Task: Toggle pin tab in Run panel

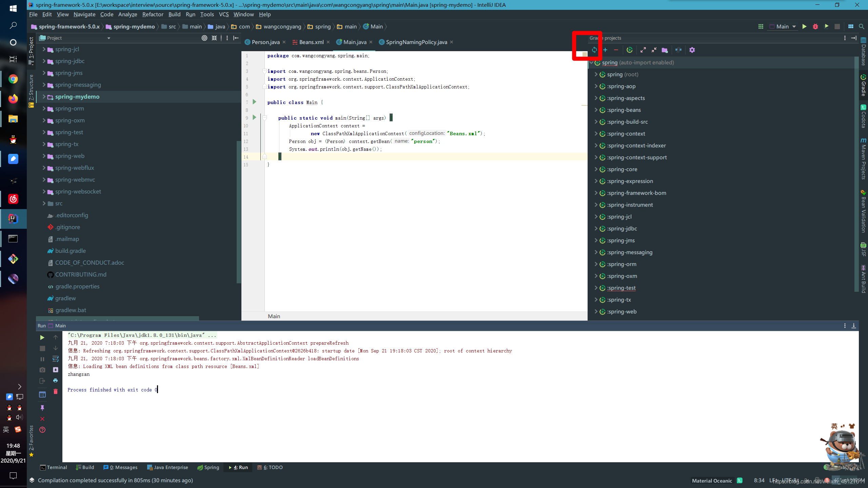Action: point(42,408)
